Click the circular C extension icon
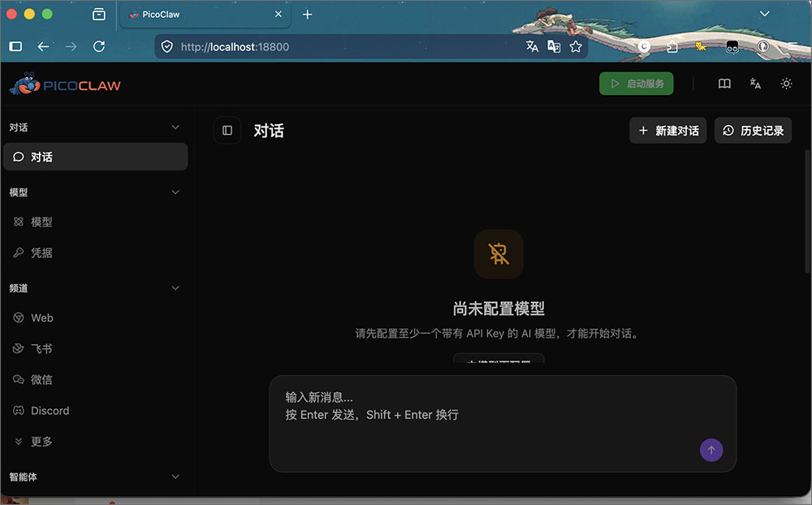 point(644,46)
